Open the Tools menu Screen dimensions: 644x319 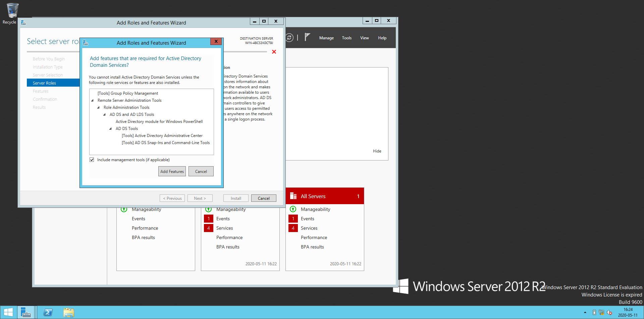click(x=347, y=38)
